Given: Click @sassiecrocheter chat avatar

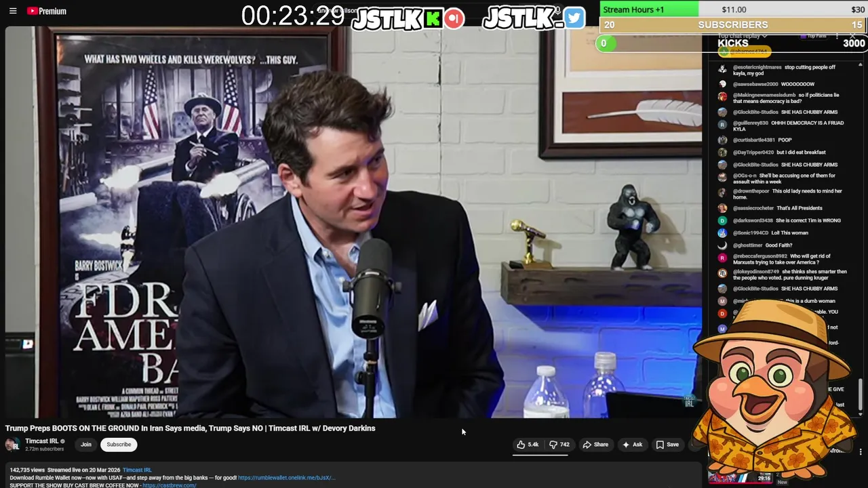Looking at the screenshot, I should (x=722, y=208).
